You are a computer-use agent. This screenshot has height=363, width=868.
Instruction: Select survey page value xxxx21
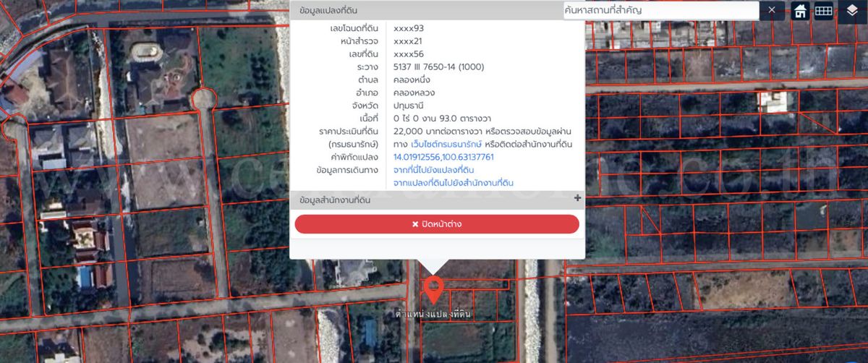point(408,41)
